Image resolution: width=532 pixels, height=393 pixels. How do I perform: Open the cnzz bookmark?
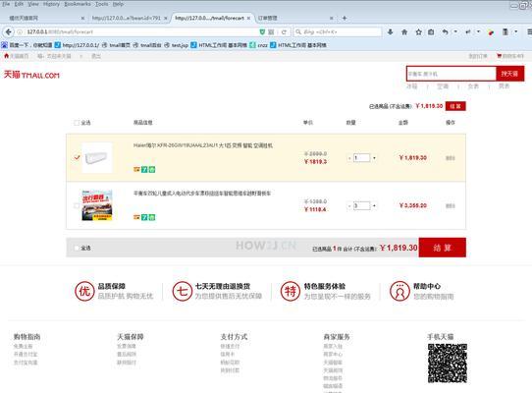click(x=259, y=45)
